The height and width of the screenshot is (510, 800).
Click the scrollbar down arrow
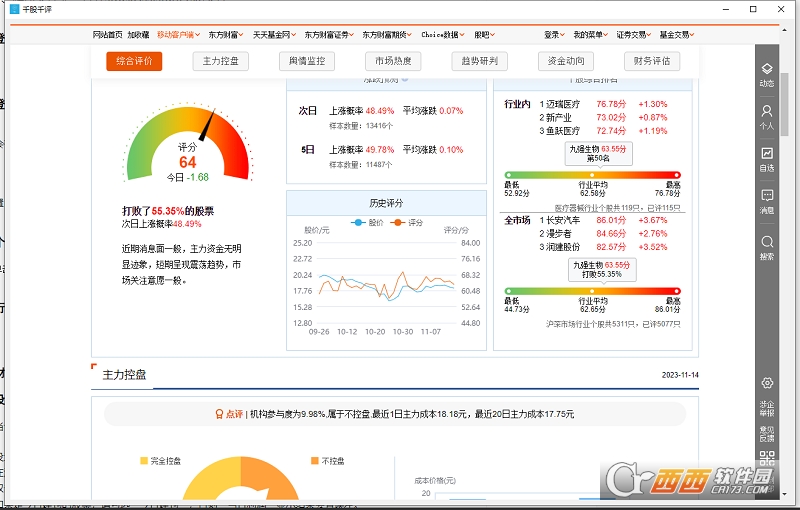(784, 494)
